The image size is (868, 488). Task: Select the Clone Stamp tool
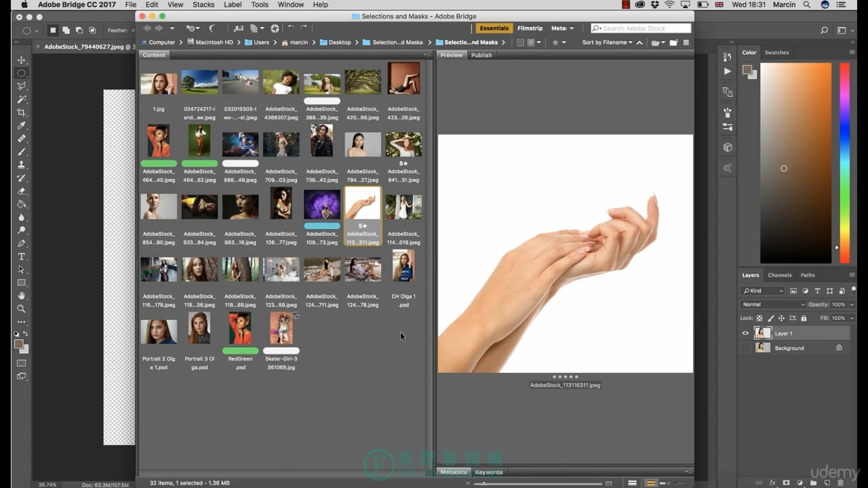pyautogui.click(x=22, y=165)
